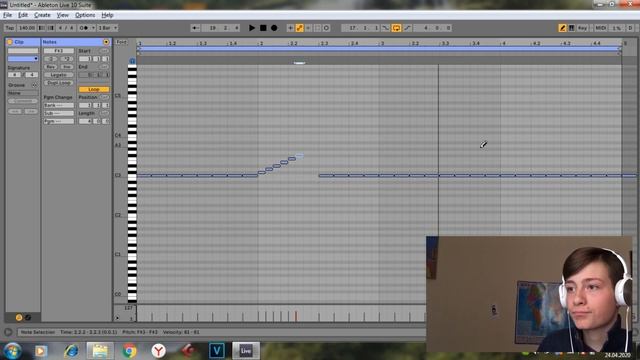Click the orange Launch box toggle icon
Screen dimensions: 640x360
tap(19, 317)
